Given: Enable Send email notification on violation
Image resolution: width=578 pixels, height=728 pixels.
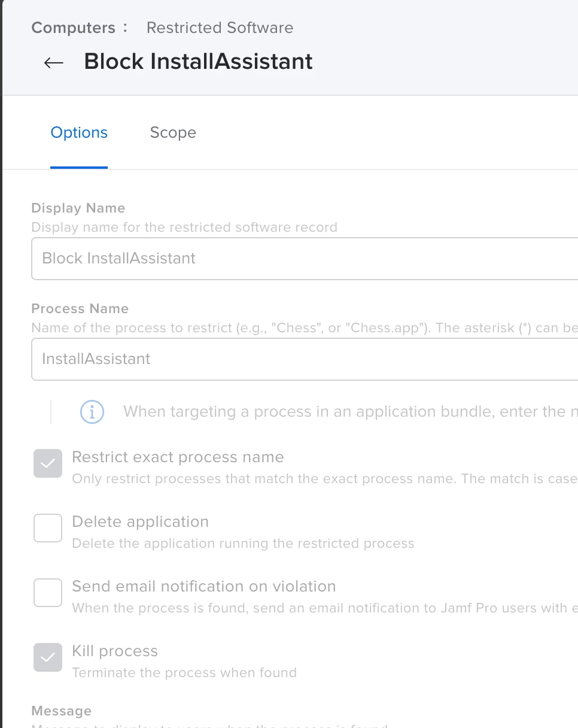Looking at the screenshot, I should point(48,593).
